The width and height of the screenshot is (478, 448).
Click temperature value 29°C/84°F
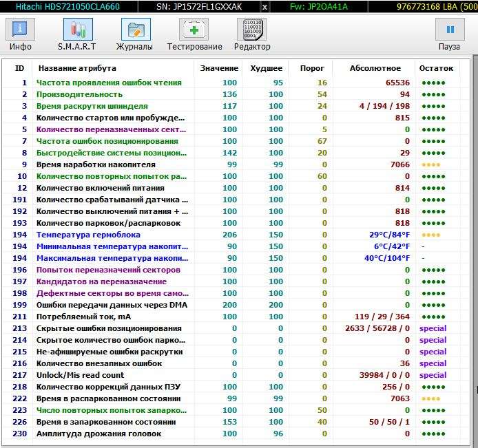[390, 235]
